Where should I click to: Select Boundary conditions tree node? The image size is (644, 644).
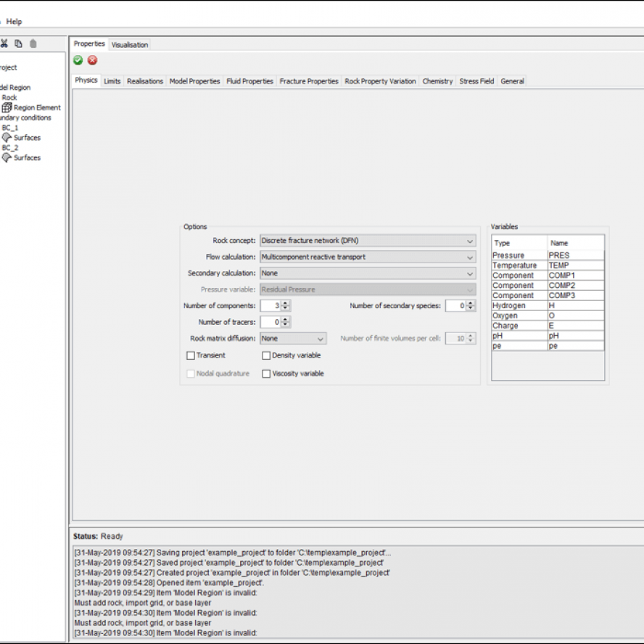coord(25,118)
